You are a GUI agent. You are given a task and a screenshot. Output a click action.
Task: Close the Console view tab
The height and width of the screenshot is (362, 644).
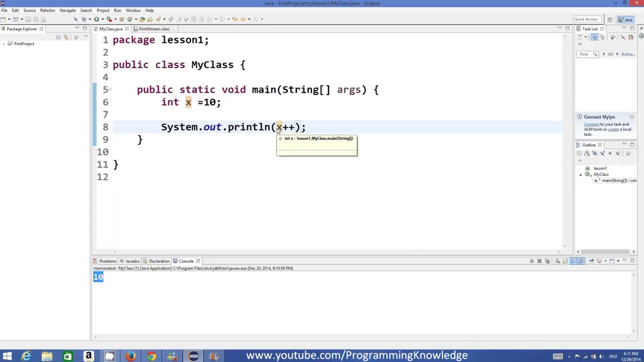198,261
